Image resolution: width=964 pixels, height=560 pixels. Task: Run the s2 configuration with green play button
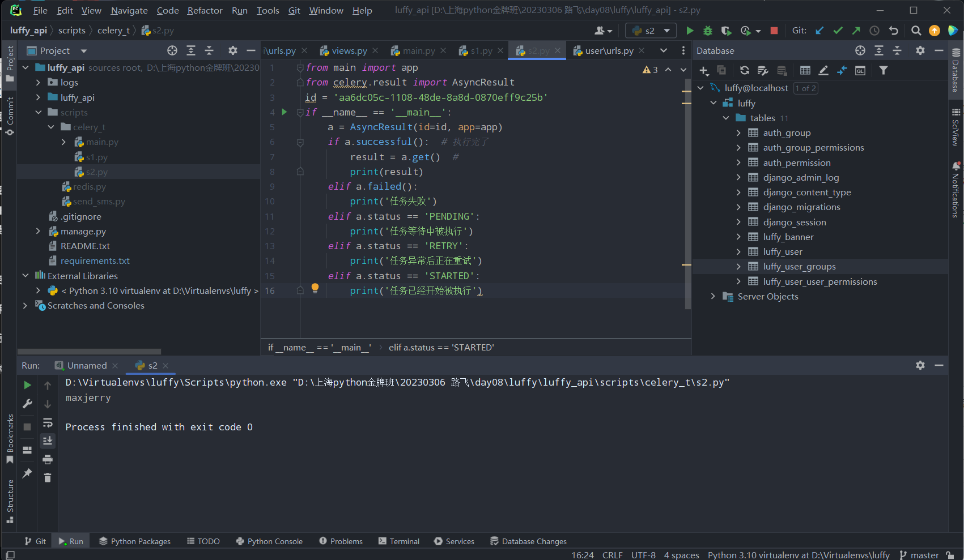point(690,31)
